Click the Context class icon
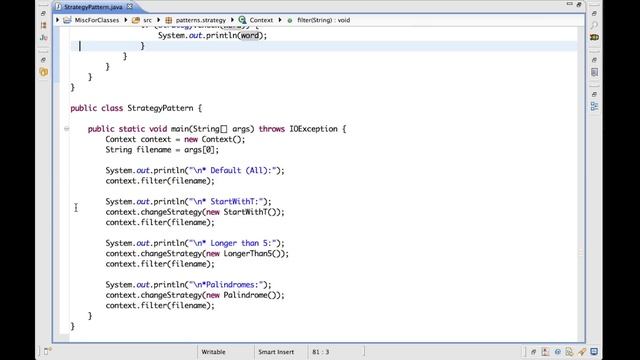The height and width of the screenshot is (360, 640). (x=242, y=20)
